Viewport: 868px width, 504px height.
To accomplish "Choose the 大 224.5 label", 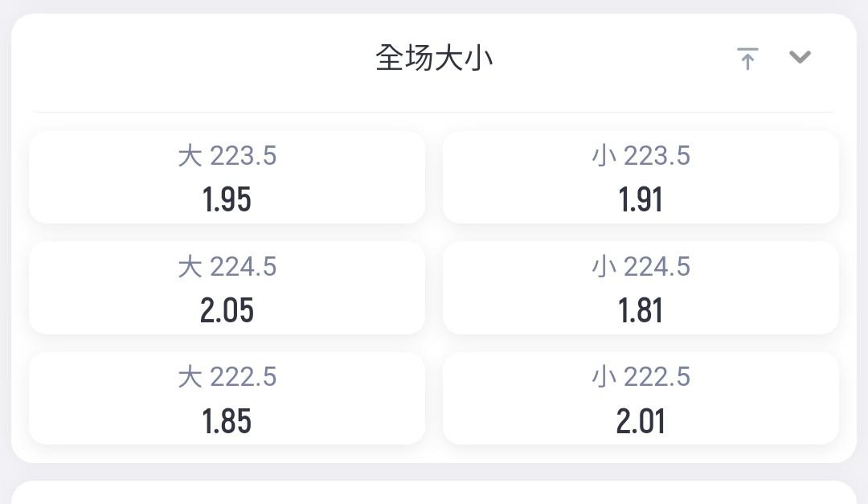I will (227, 266).
